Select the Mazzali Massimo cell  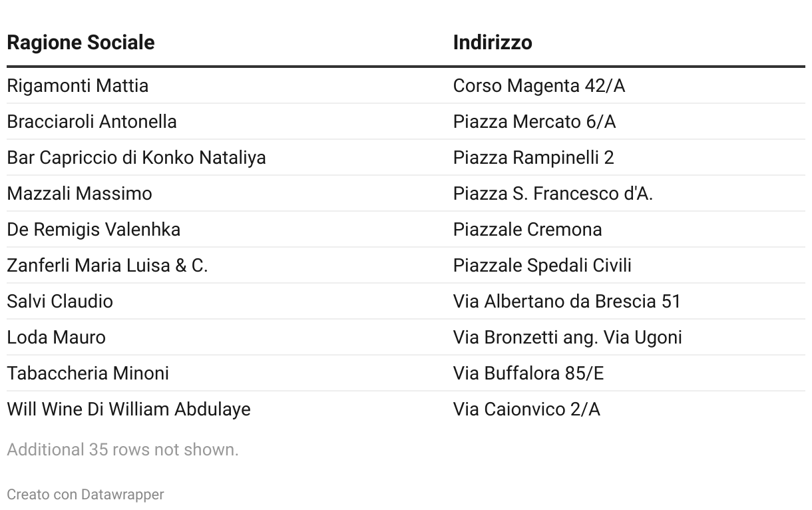tap(80, 193)
